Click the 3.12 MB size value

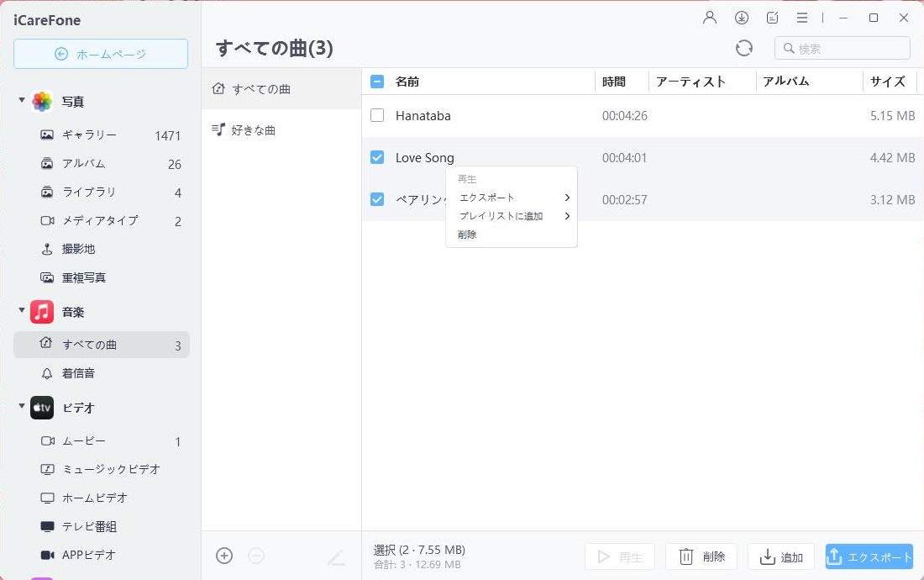pyautogui.click(x=892, y=200)
